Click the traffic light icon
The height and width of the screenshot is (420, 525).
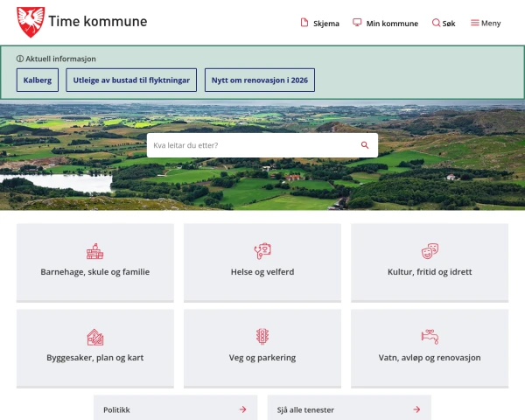[262, 337]
